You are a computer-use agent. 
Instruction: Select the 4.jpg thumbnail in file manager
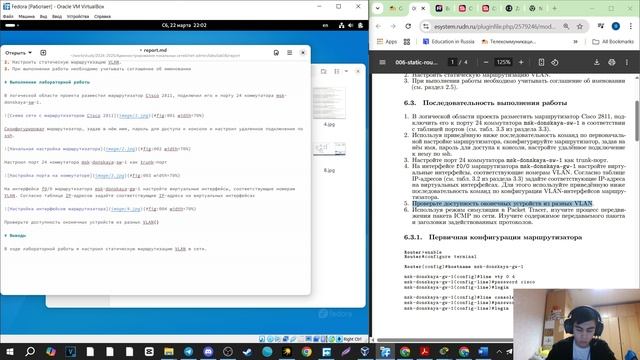pyautogui.click(x=329, y=103)
